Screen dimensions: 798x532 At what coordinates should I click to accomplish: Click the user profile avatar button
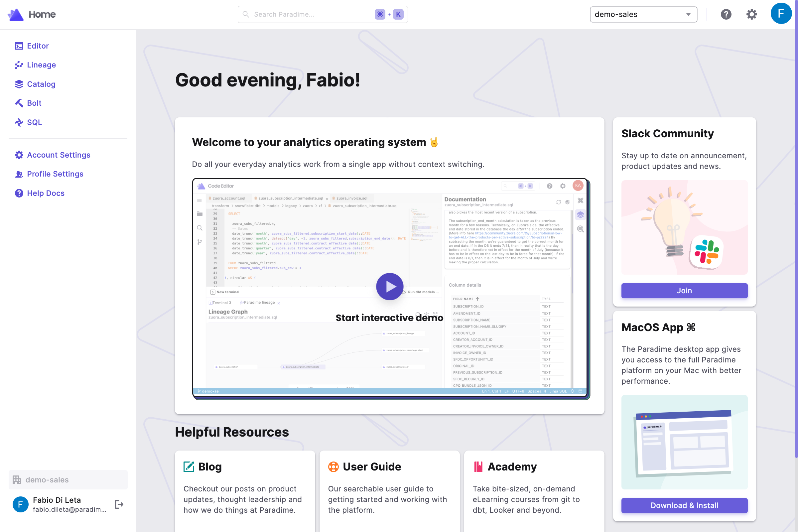click(x=781, y=14)
